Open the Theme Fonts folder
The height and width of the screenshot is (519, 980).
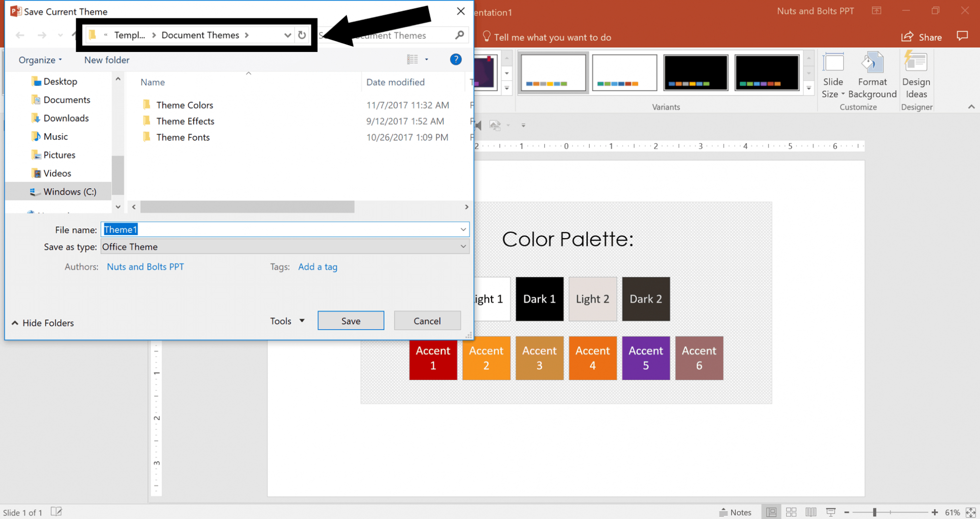(x=183, y=137)
